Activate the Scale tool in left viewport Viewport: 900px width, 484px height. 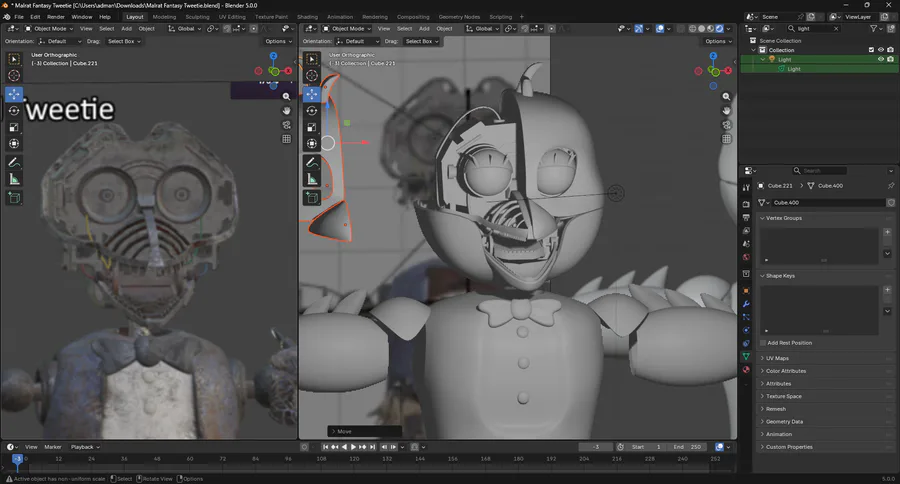(14, 127)
